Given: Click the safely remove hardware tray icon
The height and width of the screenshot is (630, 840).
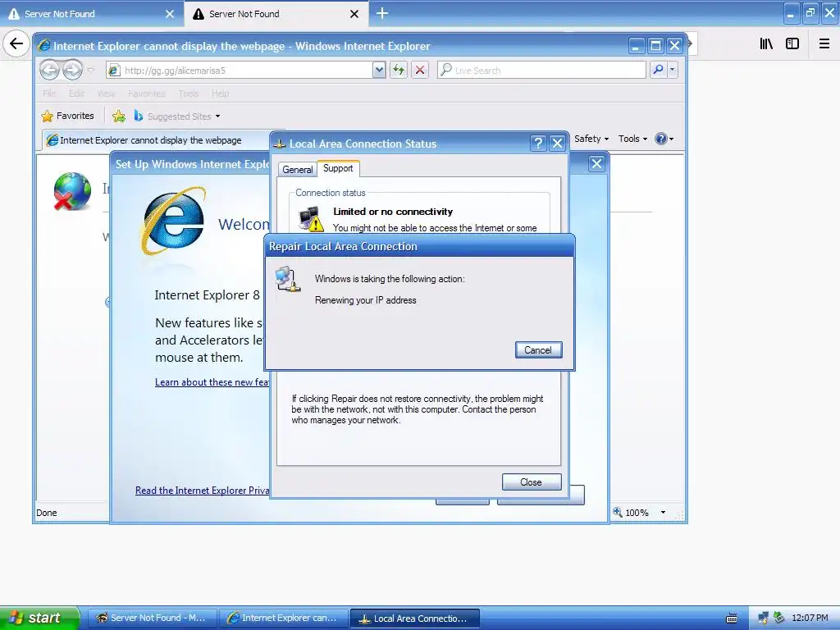Looking at the screenshot, I should click(x=779, y=618).
